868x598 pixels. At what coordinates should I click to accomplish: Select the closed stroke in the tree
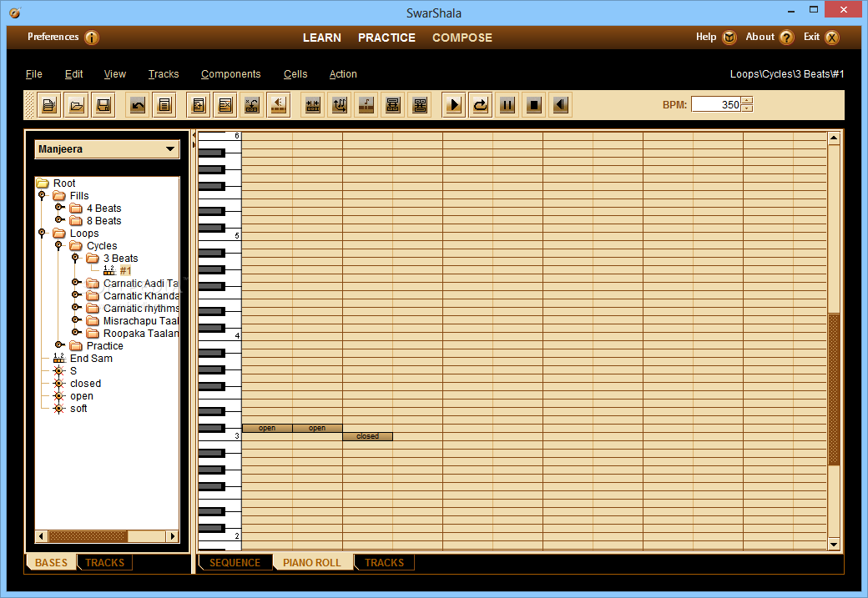click(x=85, y=384)
